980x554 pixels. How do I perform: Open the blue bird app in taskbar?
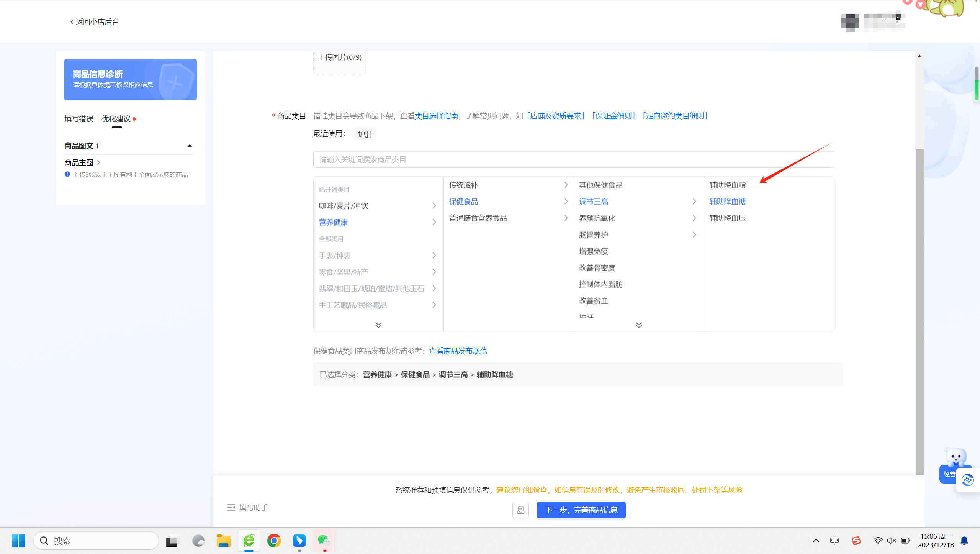299,541
